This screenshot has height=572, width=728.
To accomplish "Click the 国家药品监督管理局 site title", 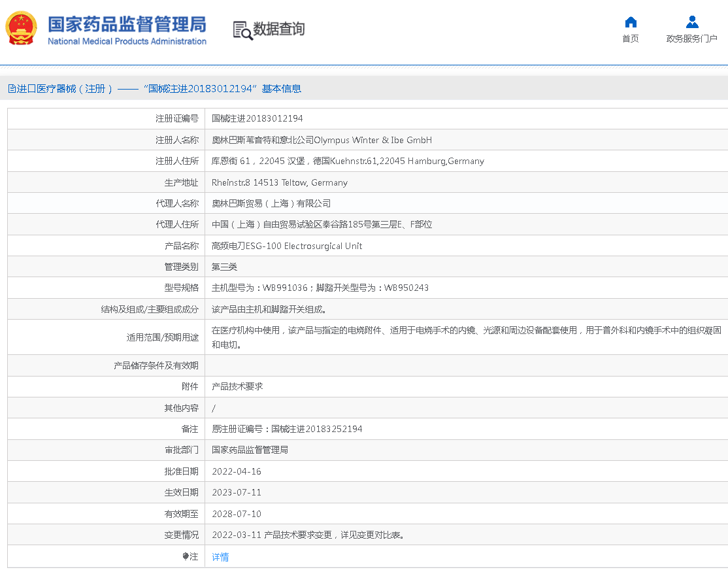I will [127, 24].
